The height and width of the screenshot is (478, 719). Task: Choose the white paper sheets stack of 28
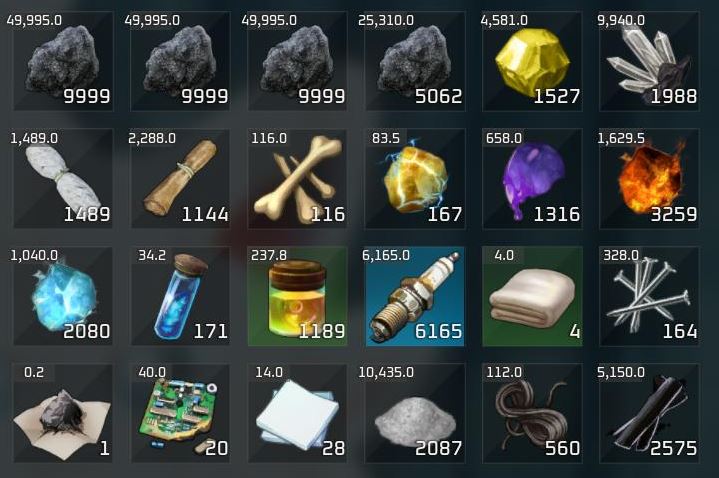(x=298, y=413)
